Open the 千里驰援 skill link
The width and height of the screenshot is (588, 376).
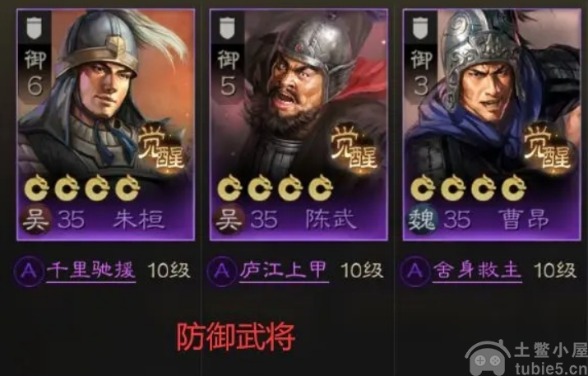90,271
